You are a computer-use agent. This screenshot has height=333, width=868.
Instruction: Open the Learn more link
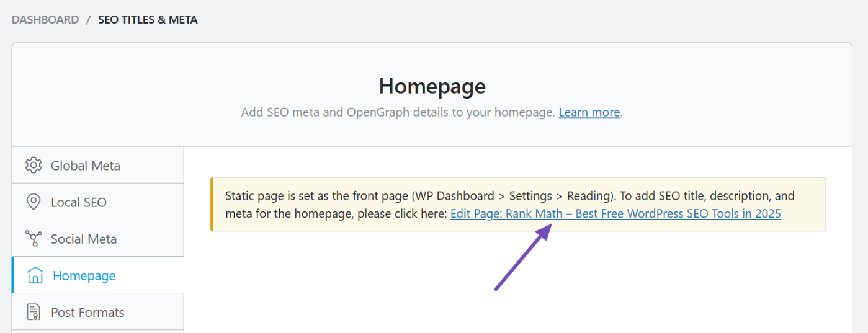tap(589, 112)
